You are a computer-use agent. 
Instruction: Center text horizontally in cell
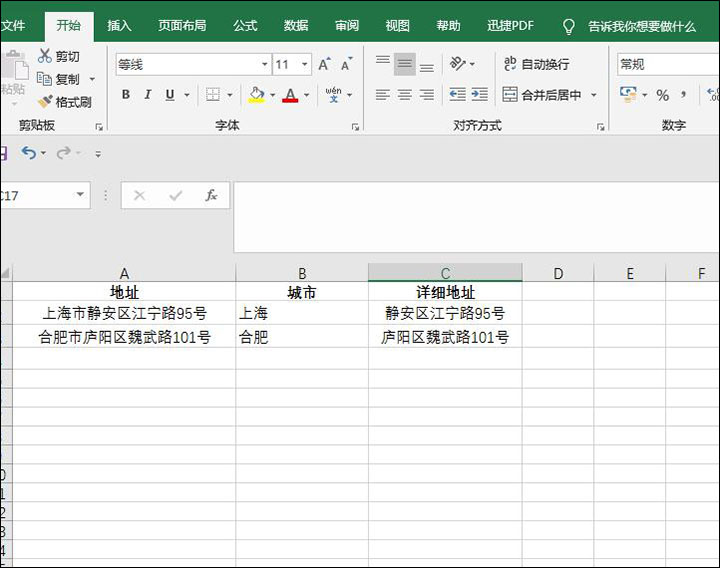pos(405,95)
